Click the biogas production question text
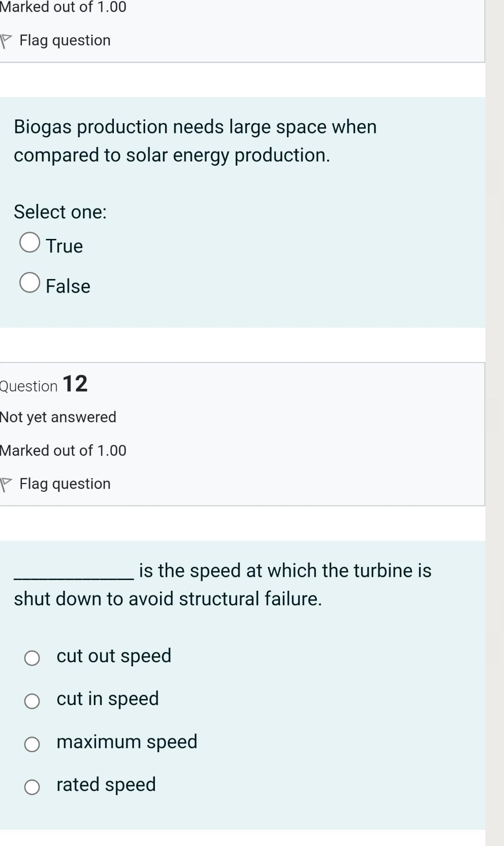 coord(195,141)
